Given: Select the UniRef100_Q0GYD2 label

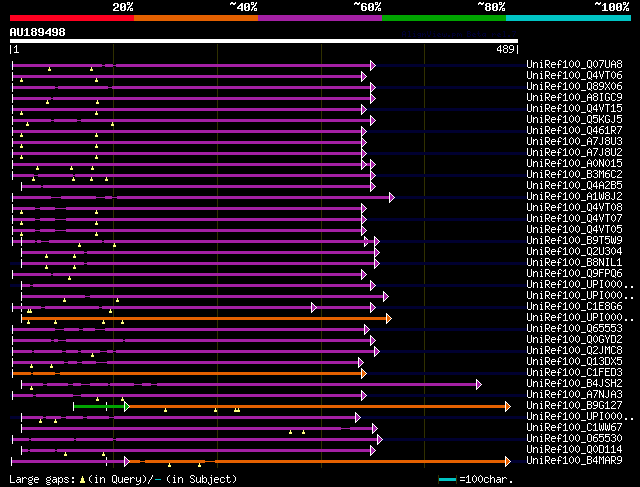Looking at the screenshot, I should (574, 340).
